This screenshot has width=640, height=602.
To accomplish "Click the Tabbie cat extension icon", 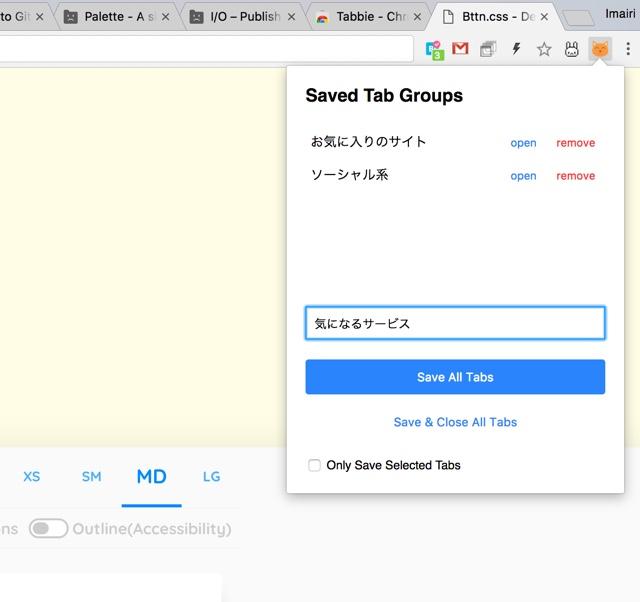I will [x=600, y=49].
